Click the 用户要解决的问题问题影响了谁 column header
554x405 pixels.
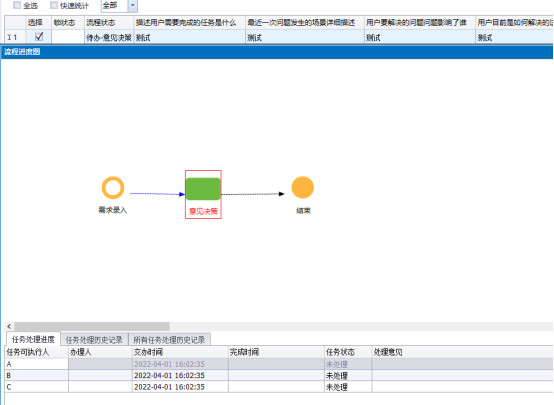(420, 23)
